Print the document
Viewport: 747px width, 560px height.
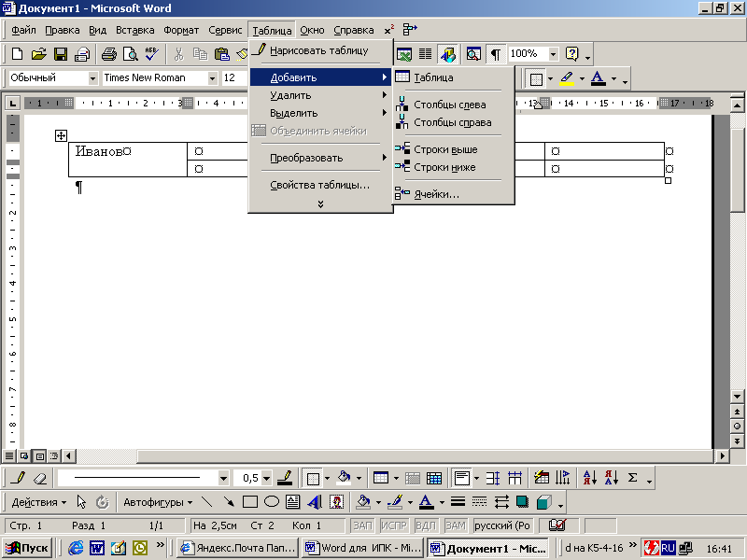click(109, 54)
